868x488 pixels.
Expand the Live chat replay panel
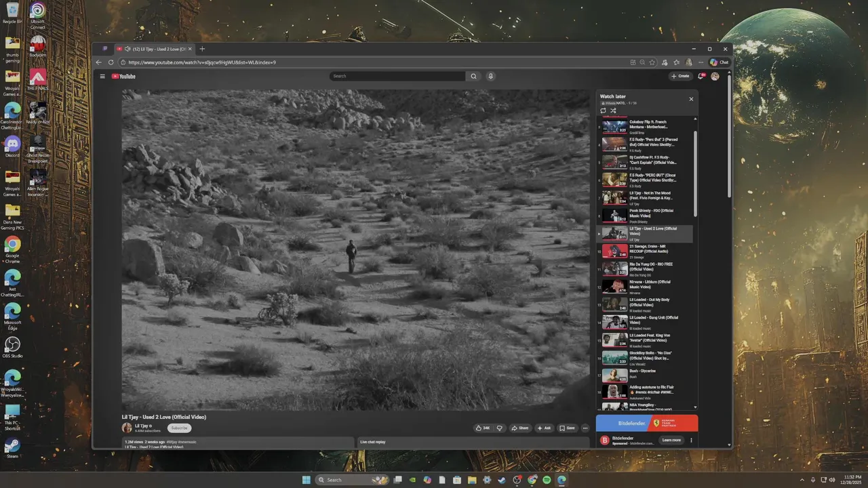(473, 442)
